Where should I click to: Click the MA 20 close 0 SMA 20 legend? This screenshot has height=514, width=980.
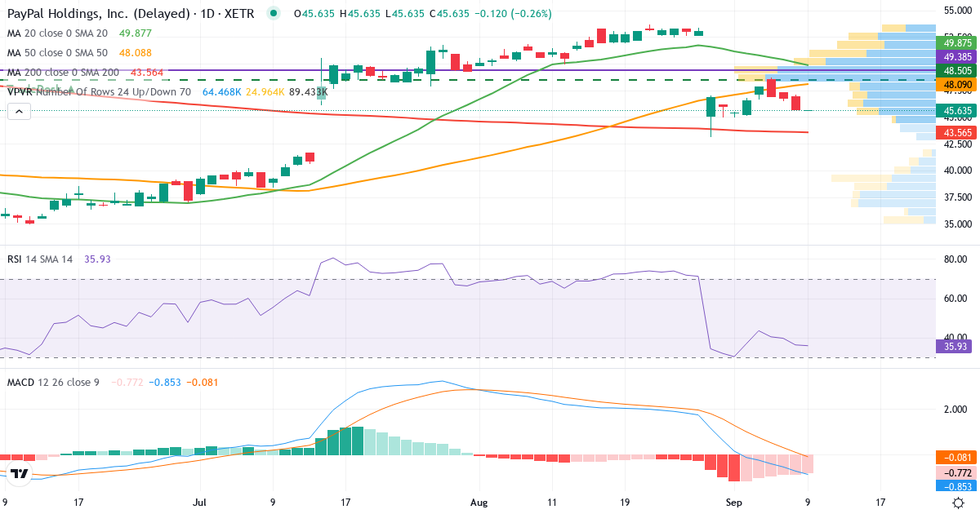[x=57, y=33]
